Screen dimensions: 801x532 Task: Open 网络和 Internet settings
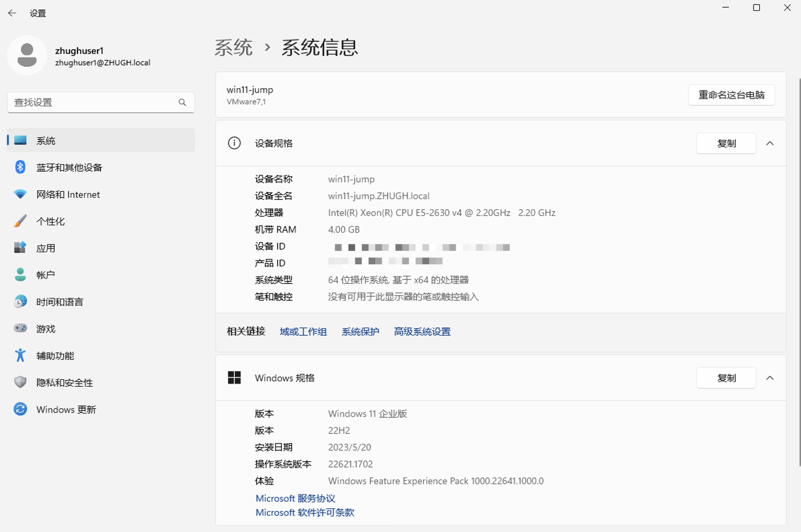(101, 194)
